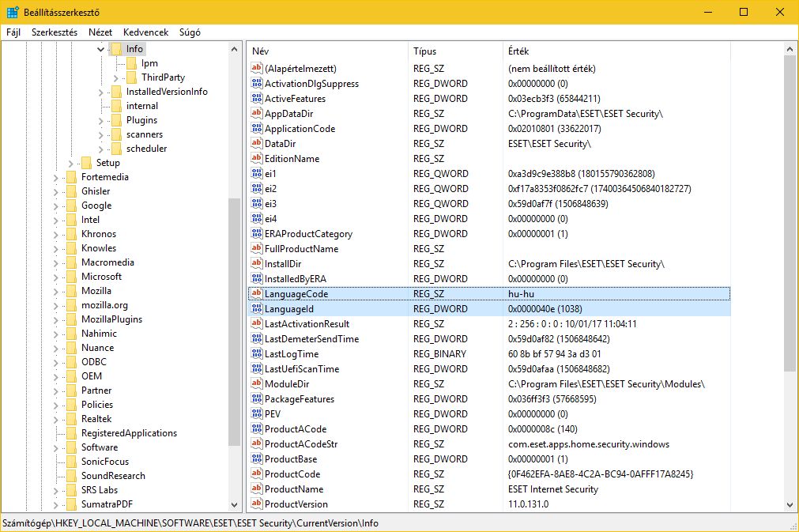The image size is (799, 532).
Task: Click the AppDataDir string value icon
Action: coord(257,113)
